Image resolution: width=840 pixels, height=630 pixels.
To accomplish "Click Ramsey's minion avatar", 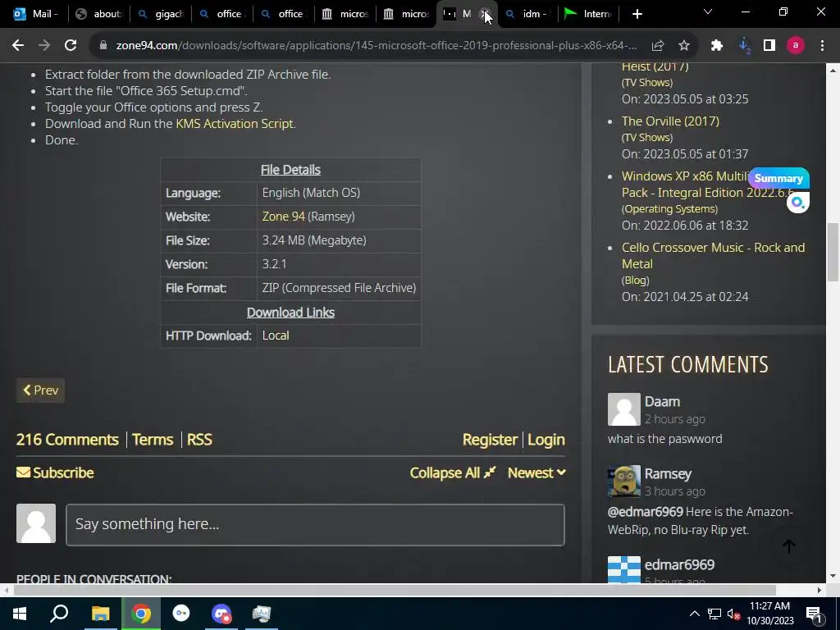I will (624, 481).
